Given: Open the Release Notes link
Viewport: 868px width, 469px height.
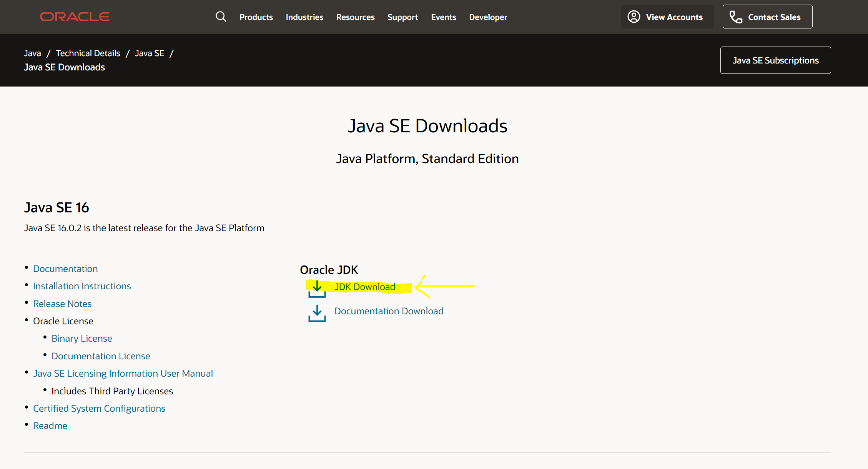Looking at the screenshot, I should [x=62, y=304].
